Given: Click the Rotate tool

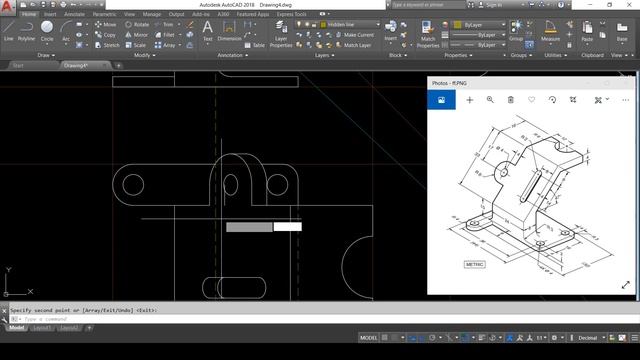Looking at the screenshot, I should (137, 24).
